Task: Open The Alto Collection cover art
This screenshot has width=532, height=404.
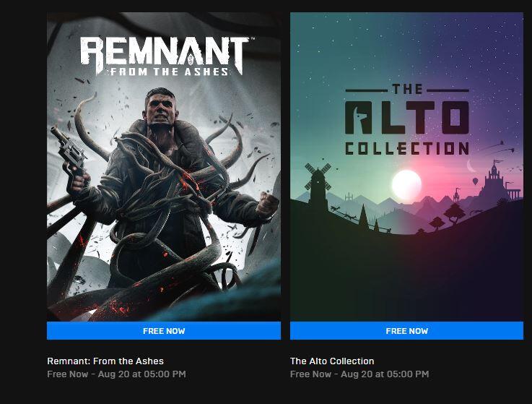Action: (406, 246)
